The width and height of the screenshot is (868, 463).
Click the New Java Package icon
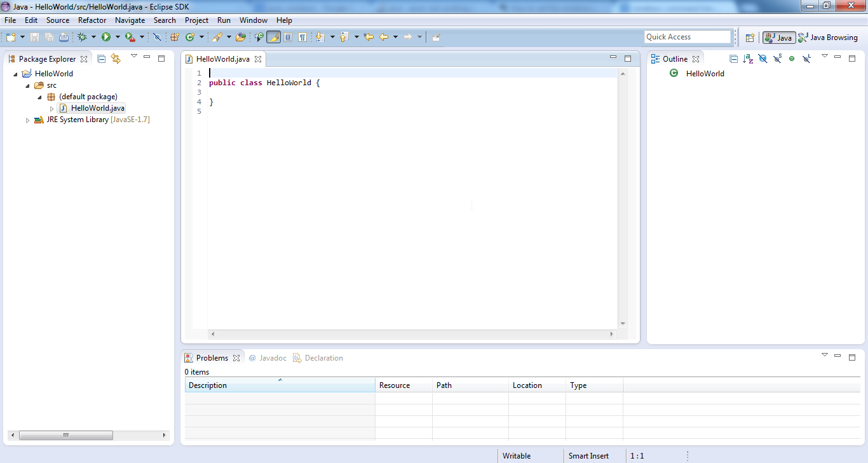[x=175, y=38]
